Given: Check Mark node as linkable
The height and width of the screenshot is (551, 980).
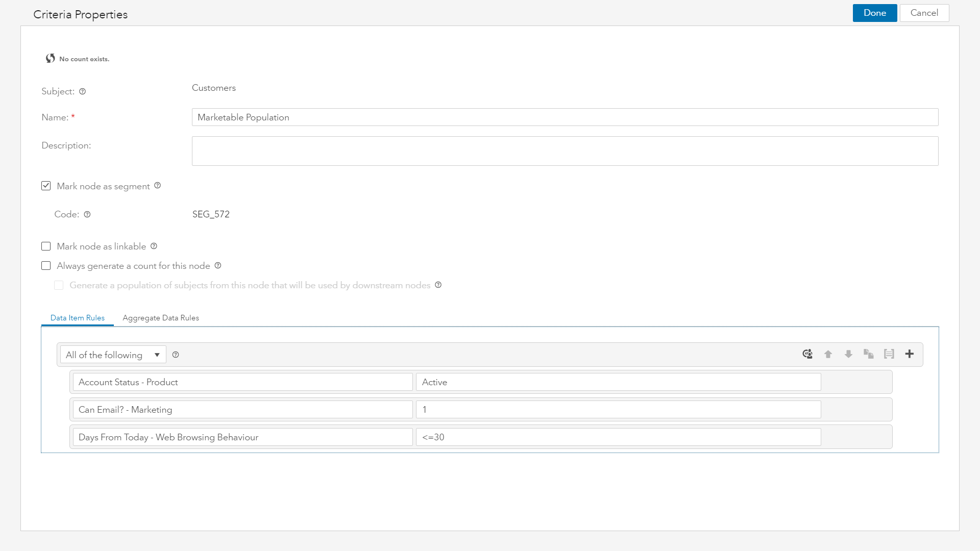Looking at the screenshot, I should pyautogui.click(x=46, y=246).
